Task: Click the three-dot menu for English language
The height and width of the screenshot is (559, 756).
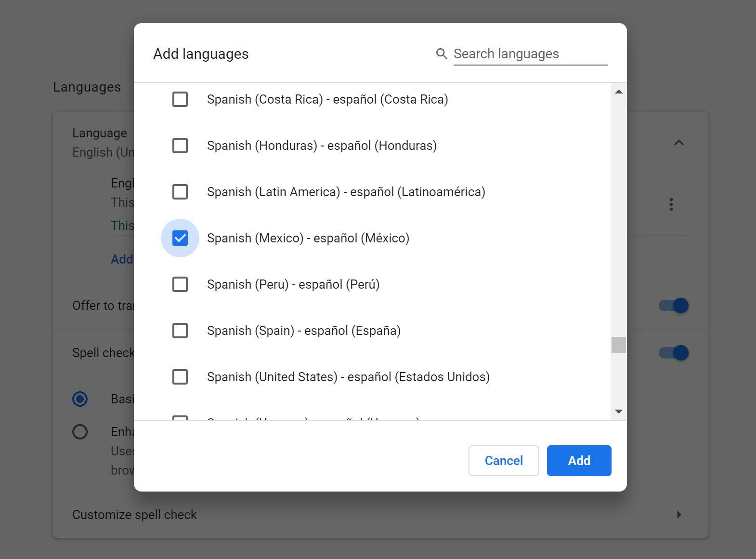Action: coord(671,204)
